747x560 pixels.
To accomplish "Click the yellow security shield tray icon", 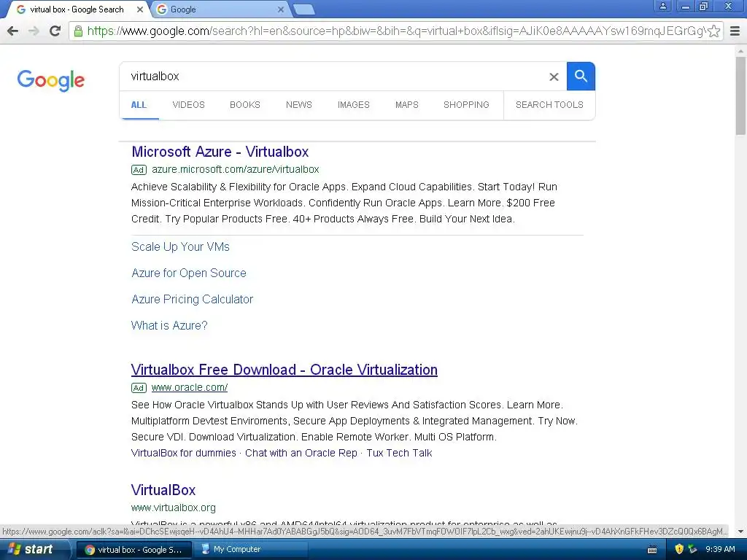I will [679, 549].
